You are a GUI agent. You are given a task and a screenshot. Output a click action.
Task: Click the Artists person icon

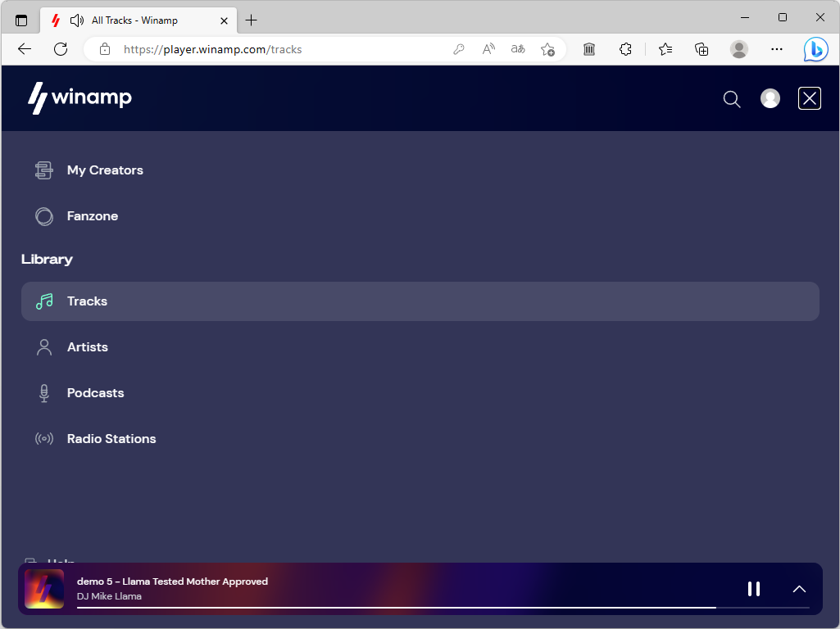[44, 347]
